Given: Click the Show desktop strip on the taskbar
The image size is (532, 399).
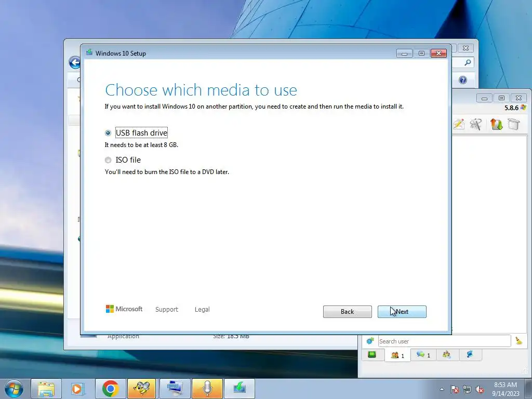Looking at the screenshot, I should pyautogui.click(x=528, y=389).
